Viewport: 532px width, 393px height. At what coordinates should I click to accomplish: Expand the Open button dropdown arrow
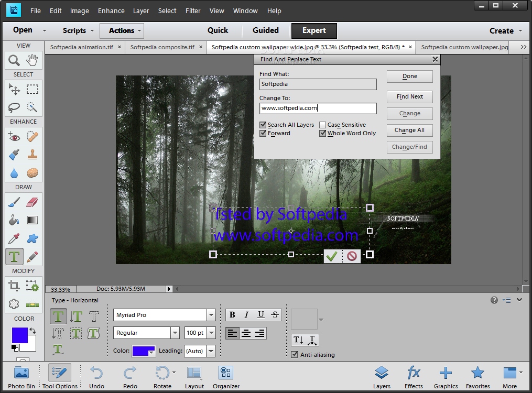coord(45,30)
